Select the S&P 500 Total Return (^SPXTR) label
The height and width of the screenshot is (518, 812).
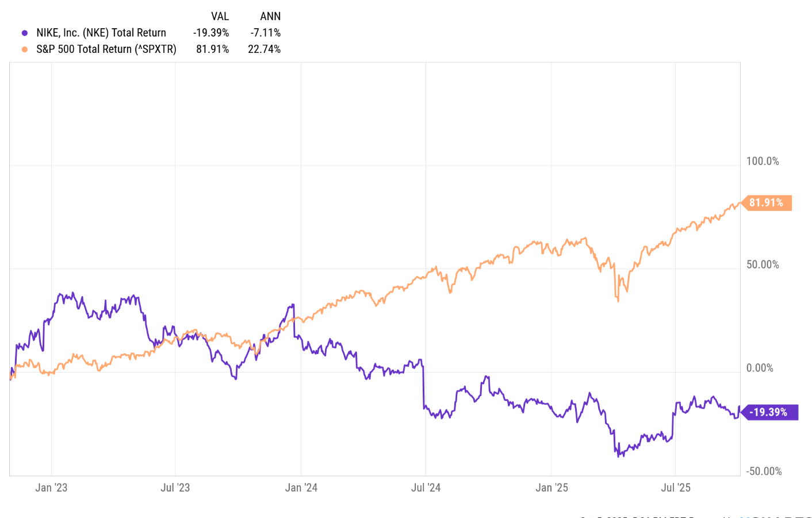(106, 49)
